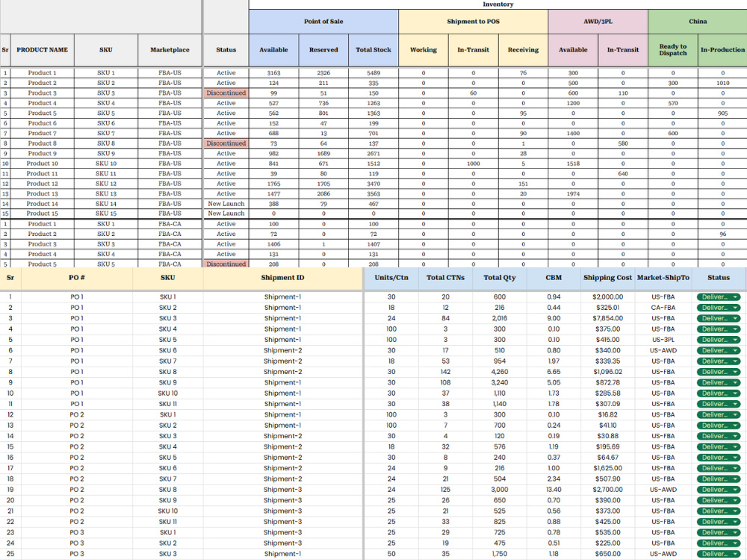Click the 'Reserved' column header
The width and height of the screenshot is (747, 560).
[323, 49]
